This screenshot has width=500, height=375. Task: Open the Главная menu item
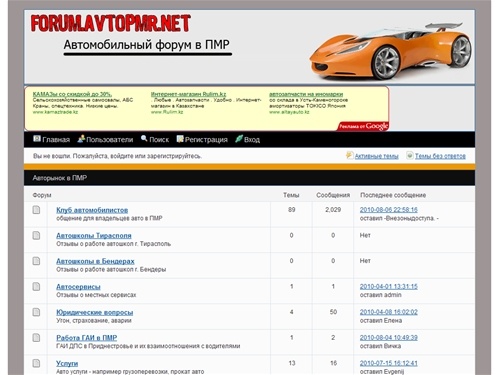[x=56, y=140]
